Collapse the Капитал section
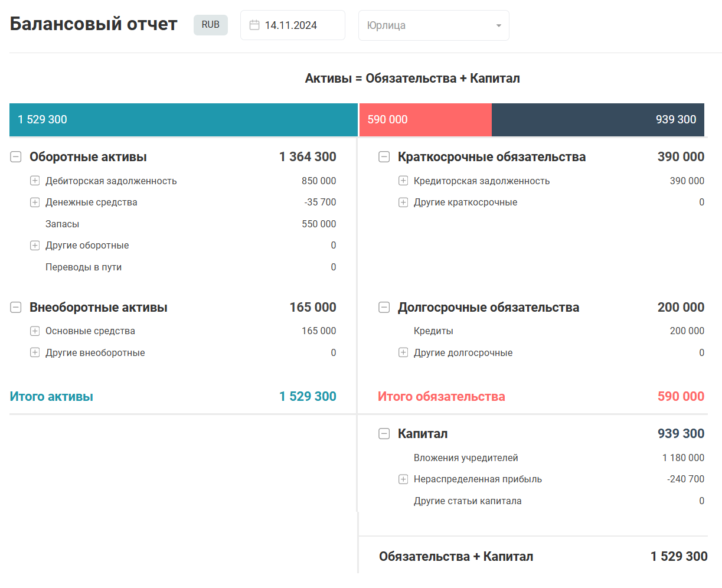 384,433
